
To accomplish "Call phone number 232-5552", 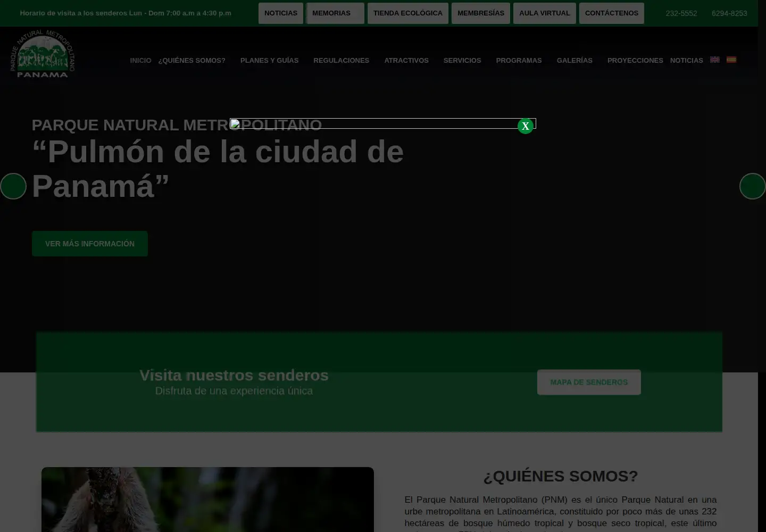I will pos(681,13).
